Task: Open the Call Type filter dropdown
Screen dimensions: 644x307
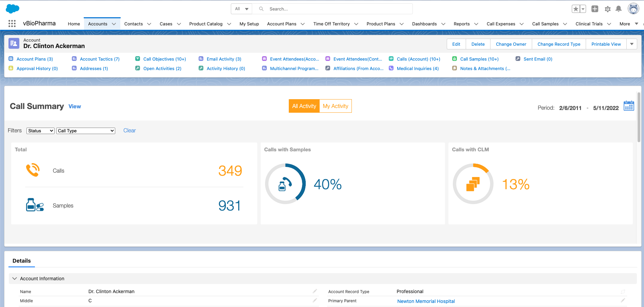Action: (86, 131)
